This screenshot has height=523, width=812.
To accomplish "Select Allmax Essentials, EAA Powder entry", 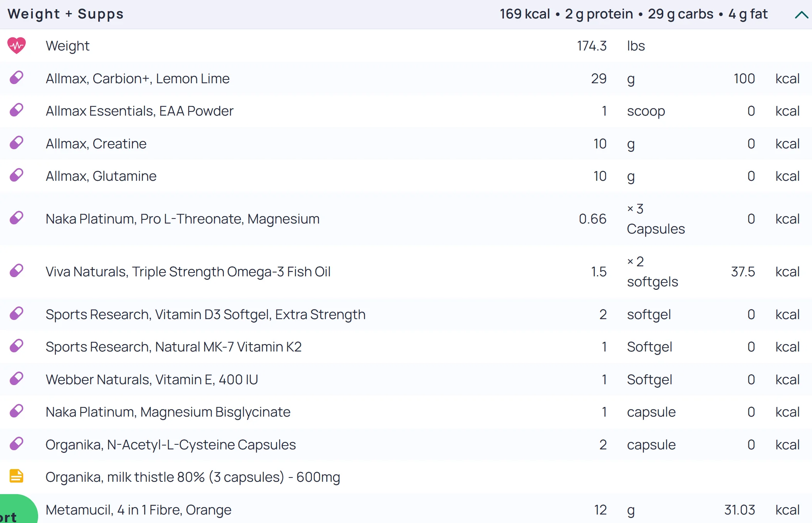I will coord(139,111).
